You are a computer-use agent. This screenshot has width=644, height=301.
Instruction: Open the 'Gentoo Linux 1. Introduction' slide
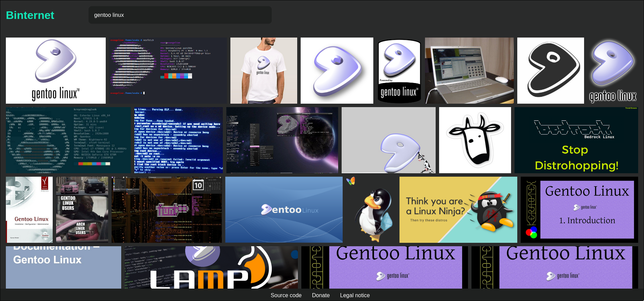579,210
